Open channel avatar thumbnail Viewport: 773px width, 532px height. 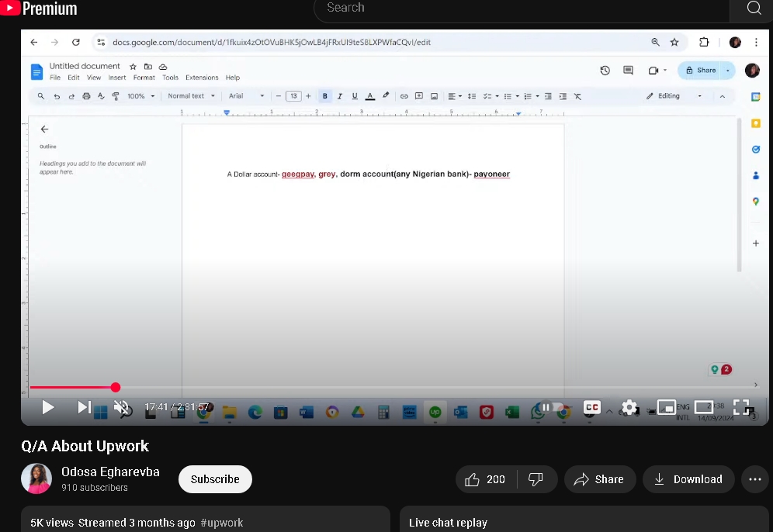pos(36,478)
